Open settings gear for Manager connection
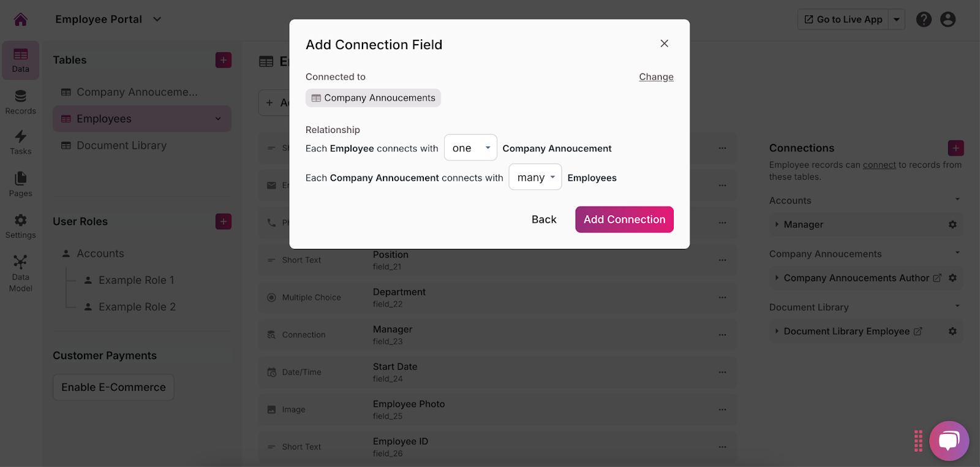The image size is (980, 467). point(952,225)
